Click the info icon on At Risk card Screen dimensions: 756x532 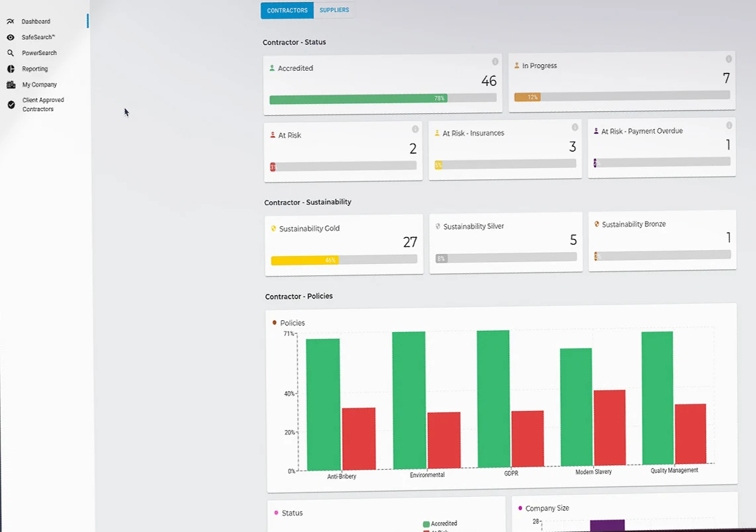415,129
